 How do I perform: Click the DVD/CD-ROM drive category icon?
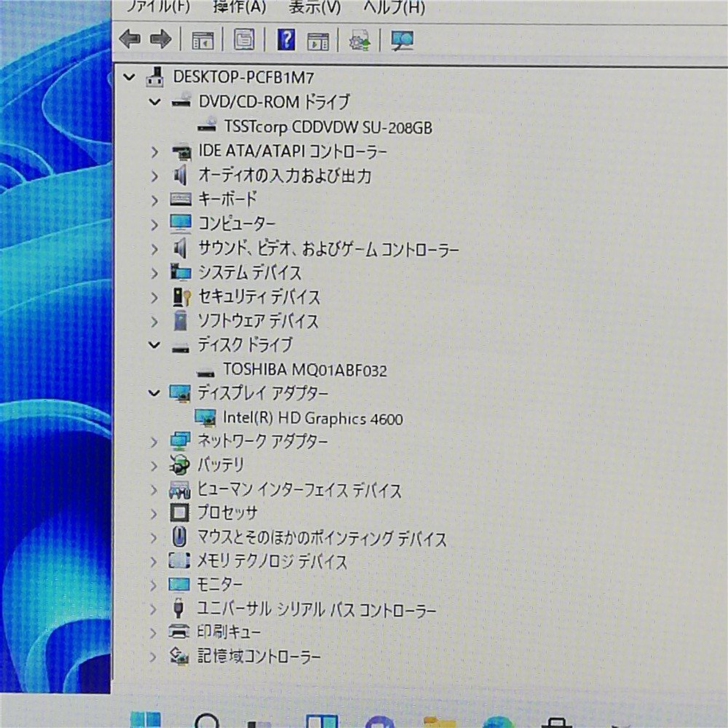[181, 100]
